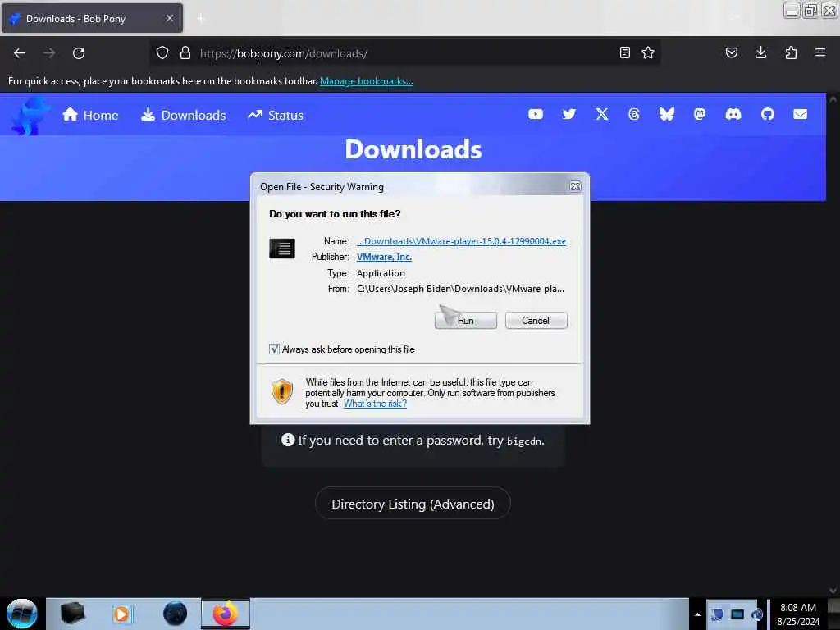Open the black folder taskbar icon
Screen dimensions: 840x630
[x=73, y=614]
